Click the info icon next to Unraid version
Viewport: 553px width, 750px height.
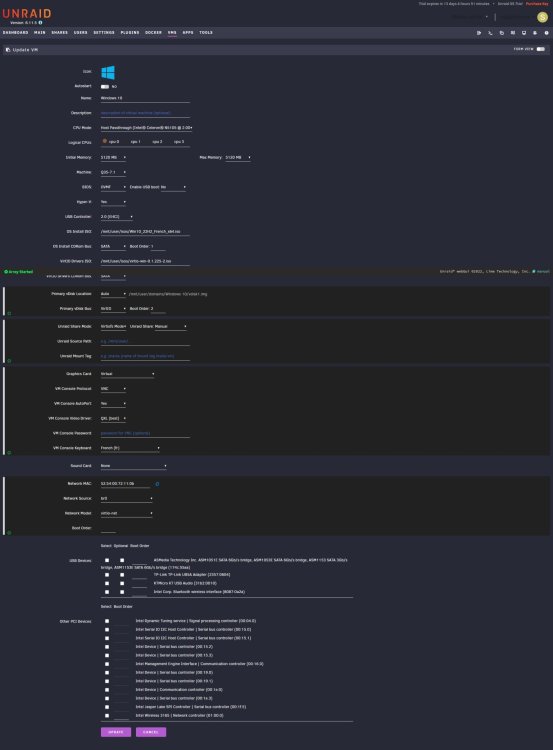click(40, 22)
